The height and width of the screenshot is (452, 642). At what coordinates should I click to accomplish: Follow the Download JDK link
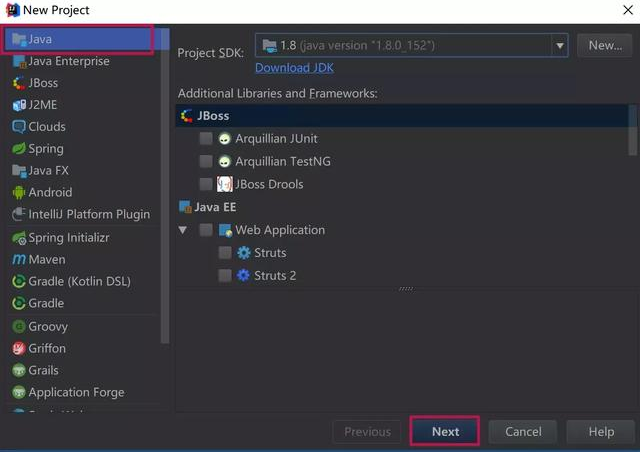[x=294, y=68]
